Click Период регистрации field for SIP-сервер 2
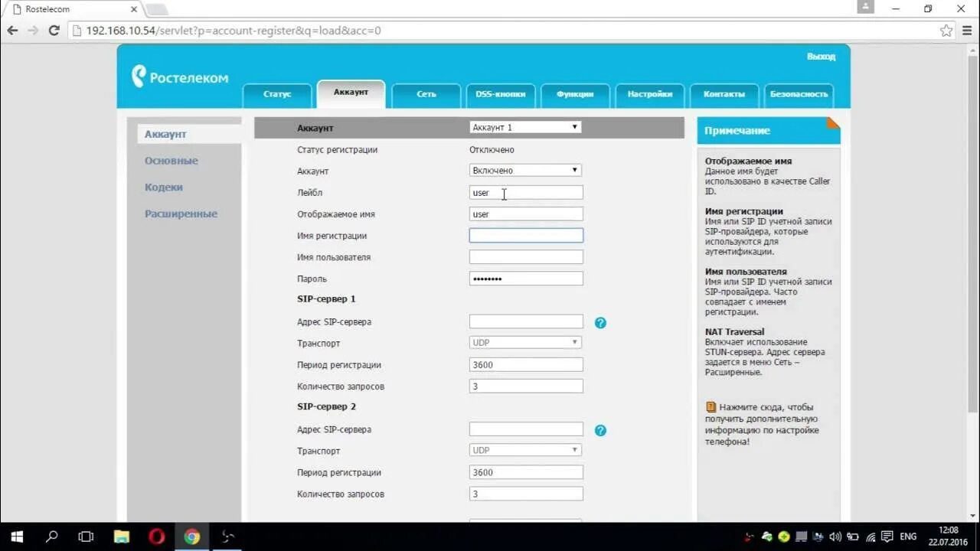Image resolution: width=980 pixels, height=551 pixels. pyautogui.click(x=526, y=472)
